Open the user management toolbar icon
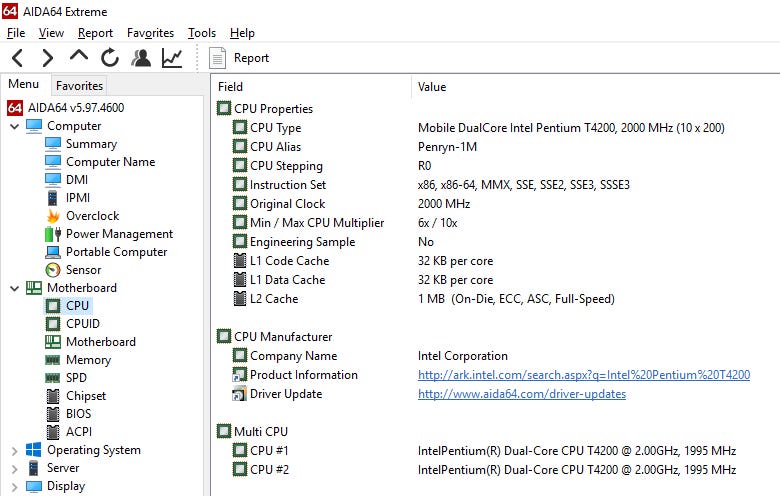Image resolution: width=780 pixels, height=496 pixels. [141, 58]
